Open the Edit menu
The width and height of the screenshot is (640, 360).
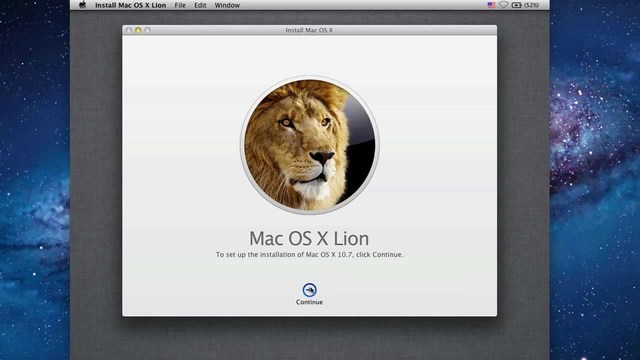click(200, 5)
